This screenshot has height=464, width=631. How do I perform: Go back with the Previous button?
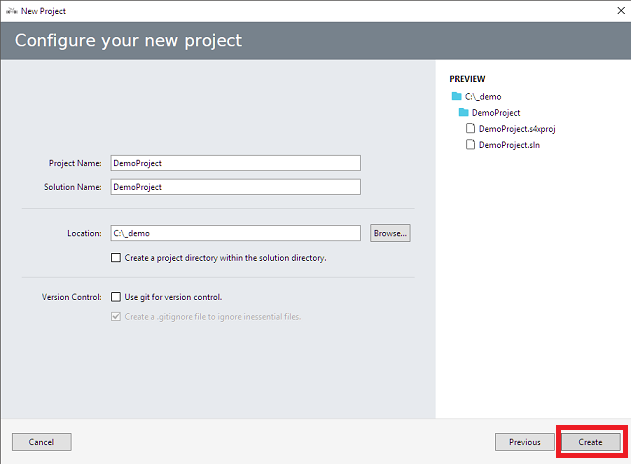tap(524, 442)
